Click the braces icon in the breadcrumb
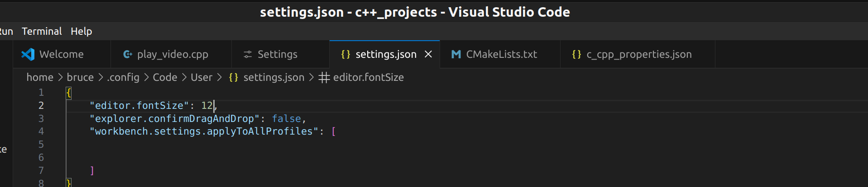The height and width of the screenshot is (187, 868). tap(233, 77)
